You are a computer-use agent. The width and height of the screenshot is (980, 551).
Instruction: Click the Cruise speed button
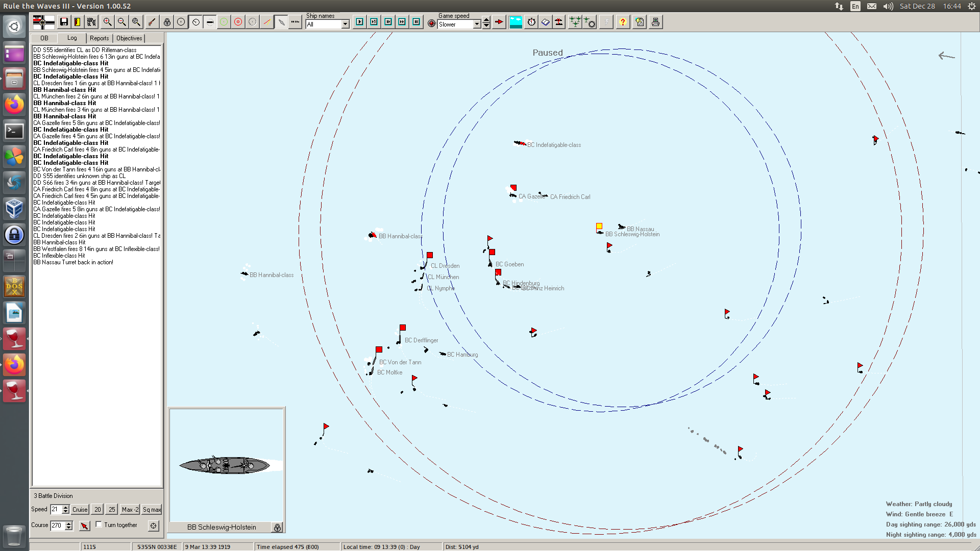(x=80, y=509)
